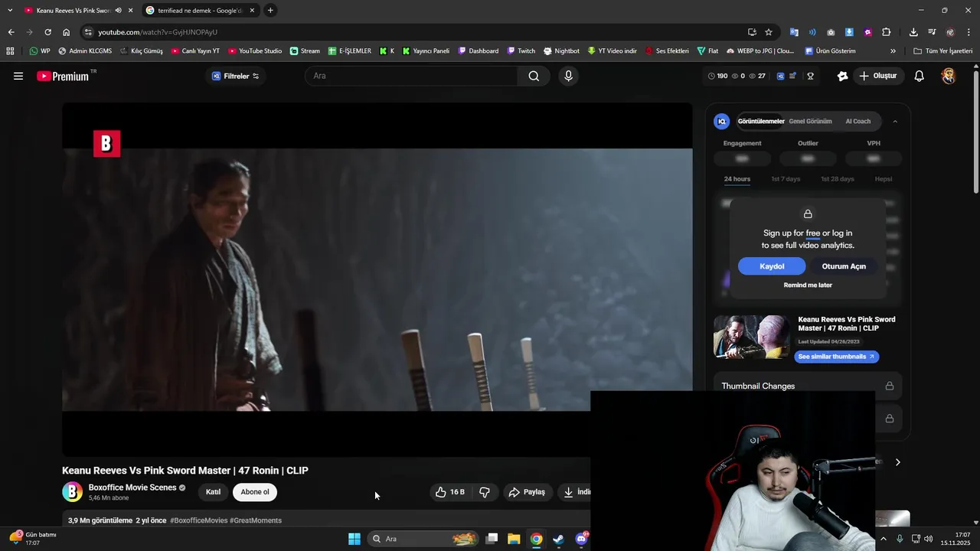Open Chrome downloads arrow icon
Viewport: 980px width, 551px height.
(913, 32)
